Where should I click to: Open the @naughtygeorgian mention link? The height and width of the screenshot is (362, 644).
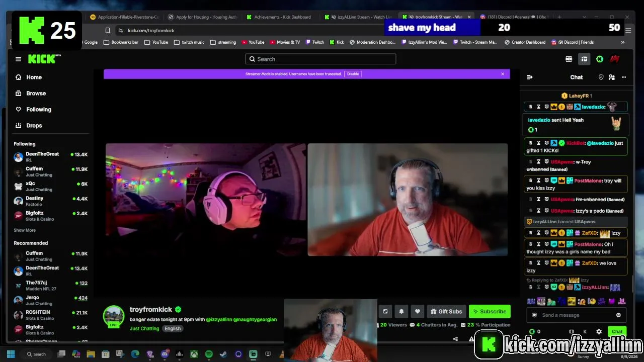[x=255, y=319]
